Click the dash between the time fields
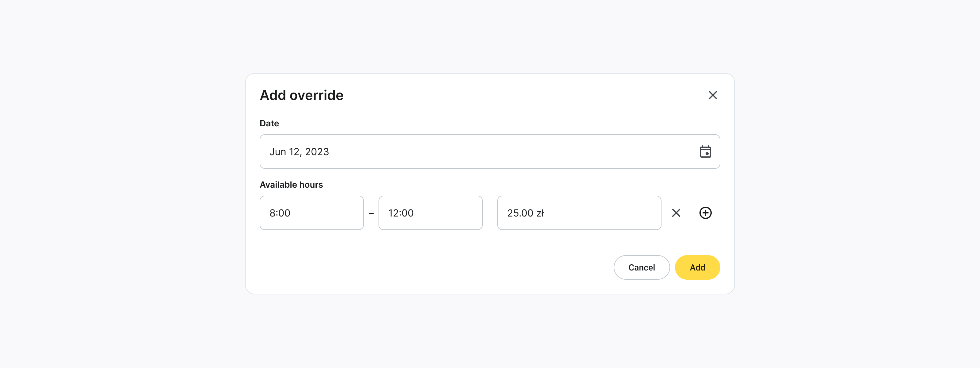980x368 pixels. click(371, 213)
